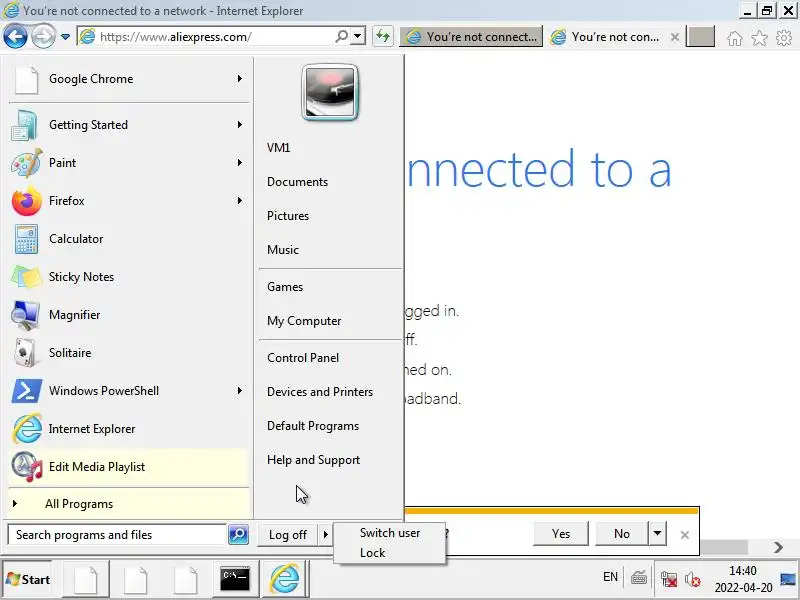This screenshot has height=600, width=800.
Task: Expand Firefox jump list arrow
Action: click(x=240, y=201)
